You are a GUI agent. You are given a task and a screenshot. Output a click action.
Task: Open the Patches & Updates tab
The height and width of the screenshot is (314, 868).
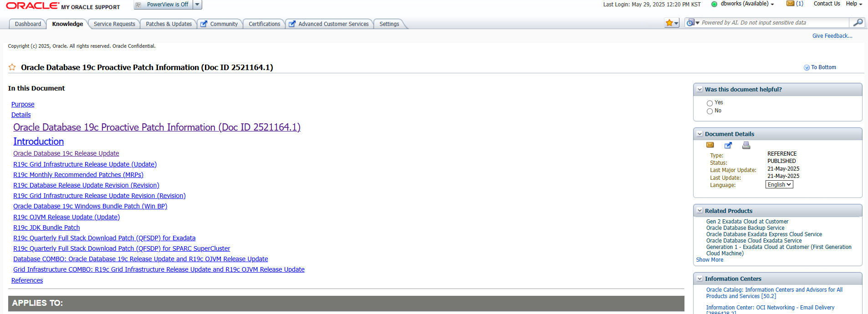[x=168, y=24]
